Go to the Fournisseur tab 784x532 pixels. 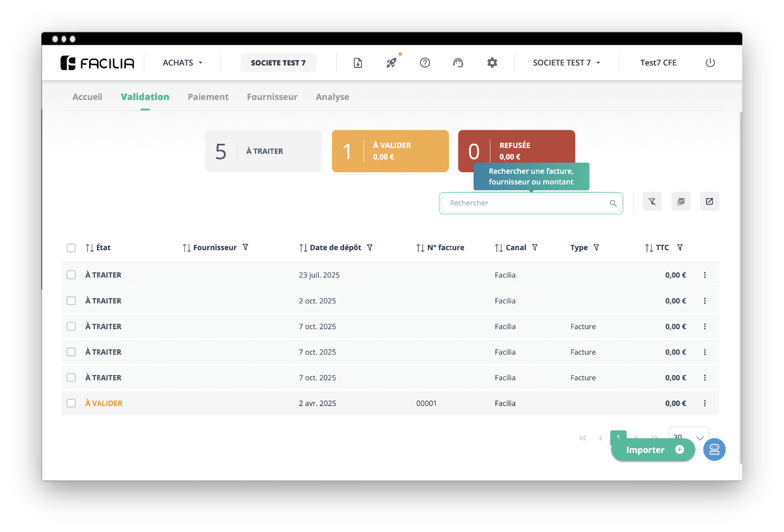(272, 97)
